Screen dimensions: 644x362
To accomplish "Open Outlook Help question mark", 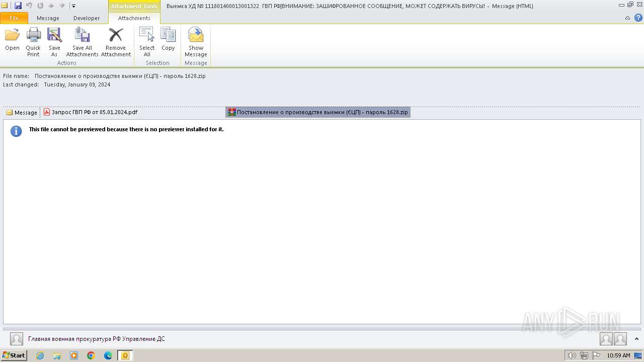I will tap(638, 18).
